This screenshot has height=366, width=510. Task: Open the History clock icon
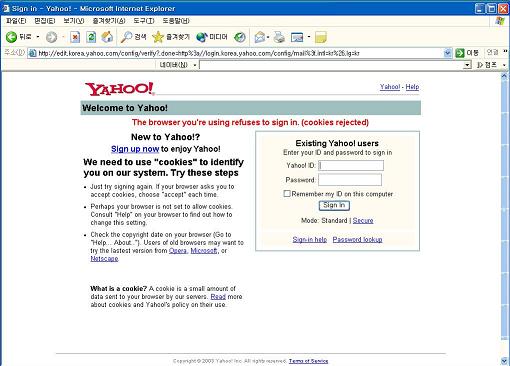[240, 37]
